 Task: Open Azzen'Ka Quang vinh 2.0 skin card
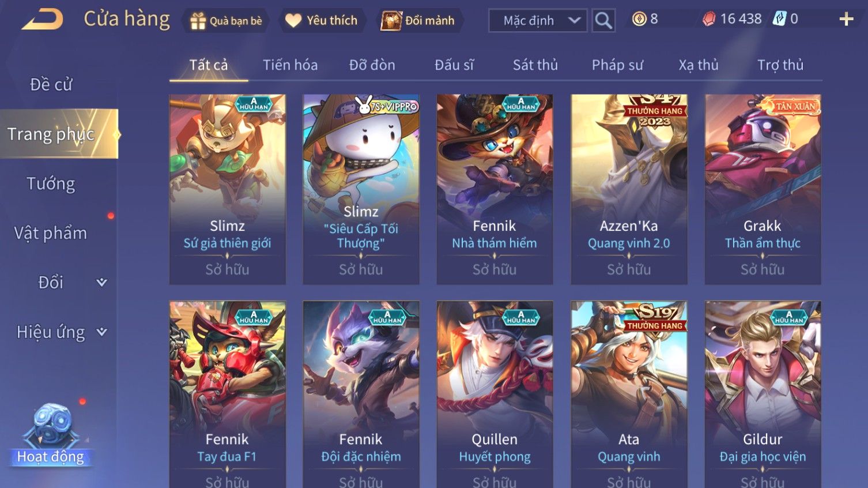[x=629, y=189]
